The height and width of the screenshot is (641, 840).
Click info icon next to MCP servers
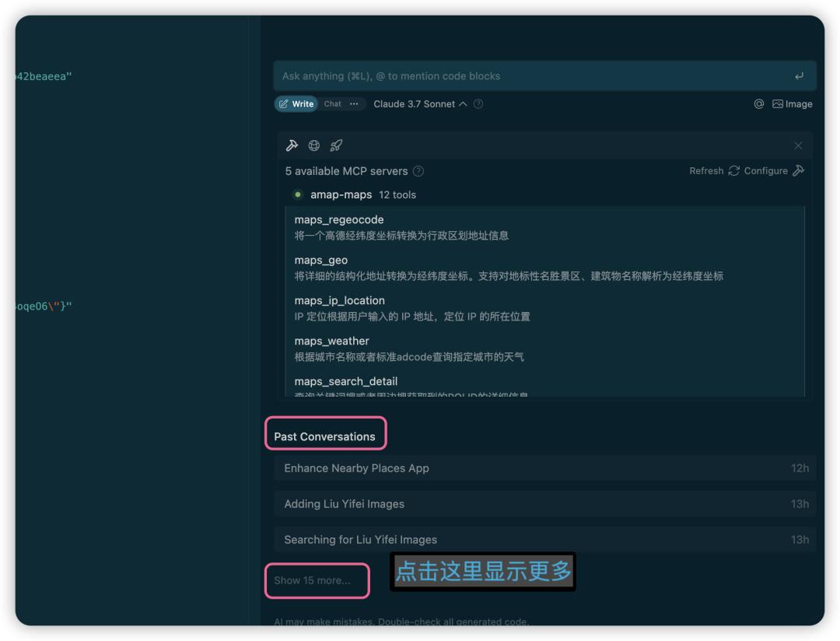pos(418,171)
